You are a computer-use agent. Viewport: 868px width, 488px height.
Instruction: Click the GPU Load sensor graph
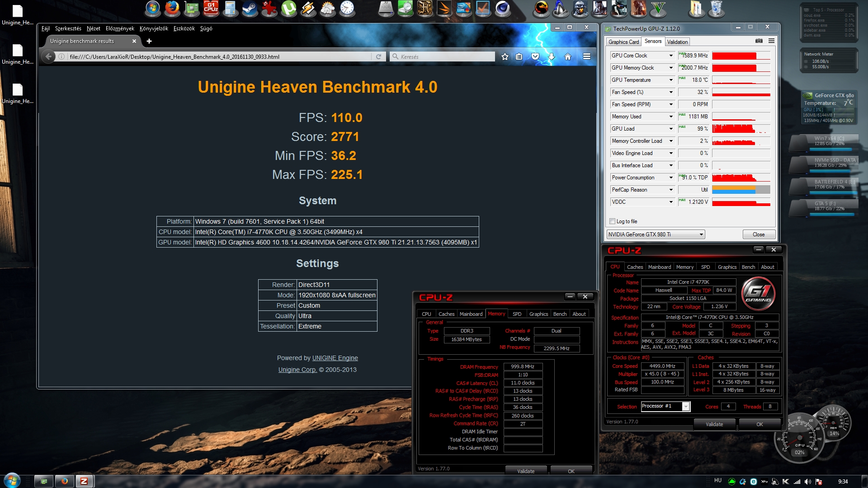coord(741,129)
